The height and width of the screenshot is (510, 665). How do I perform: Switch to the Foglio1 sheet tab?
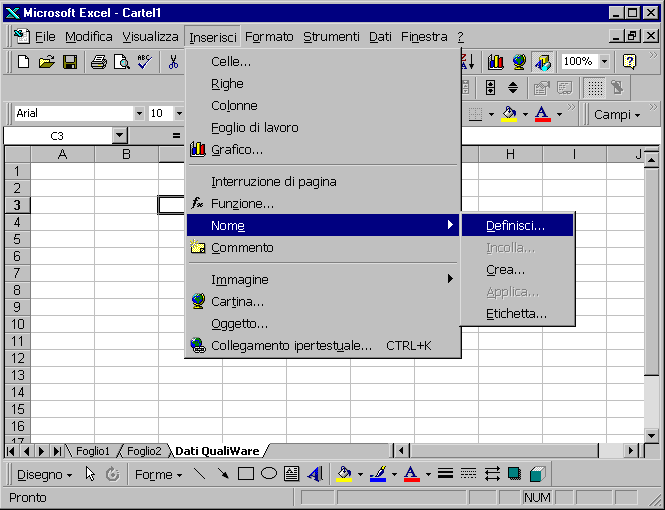click(93, 451)
